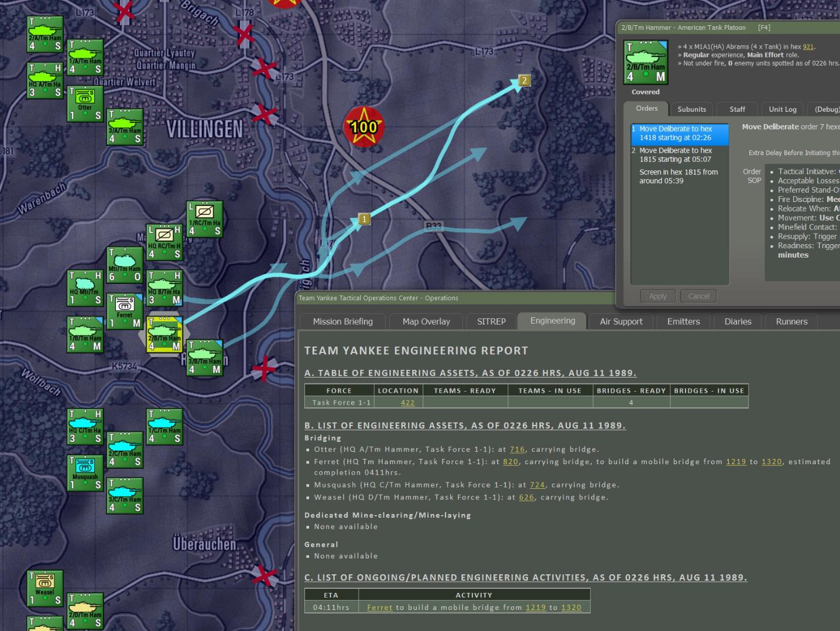This screenshot has height=631, width=840.
Task: Open the Diaries tab
Action: tap(738, 321)
